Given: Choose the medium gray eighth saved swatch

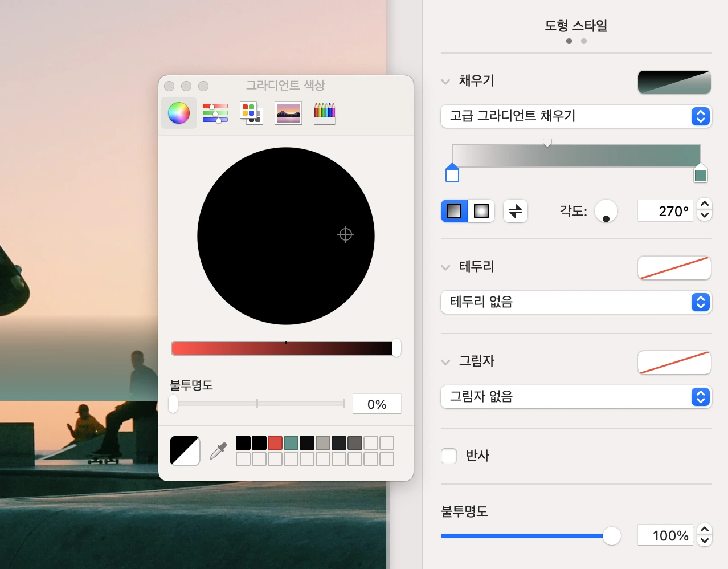Looking at the screenshot, I should [x=355, y=443].
